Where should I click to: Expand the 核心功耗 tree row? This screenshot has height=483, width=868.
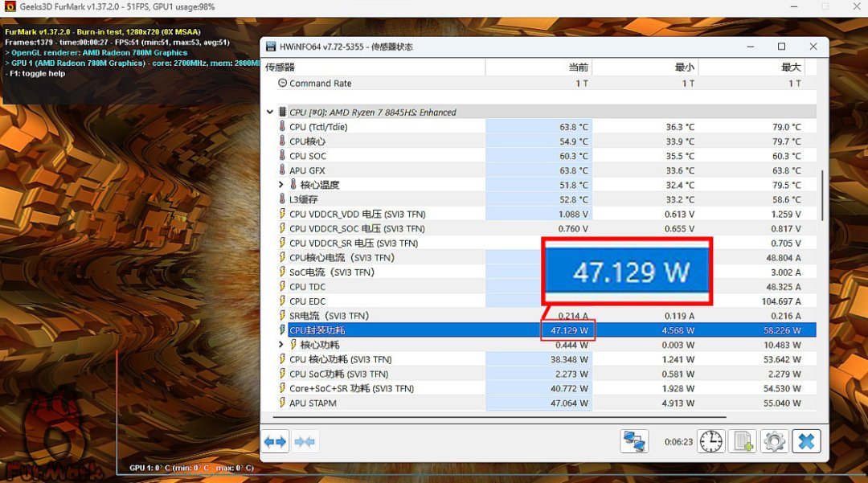[281, 345]
